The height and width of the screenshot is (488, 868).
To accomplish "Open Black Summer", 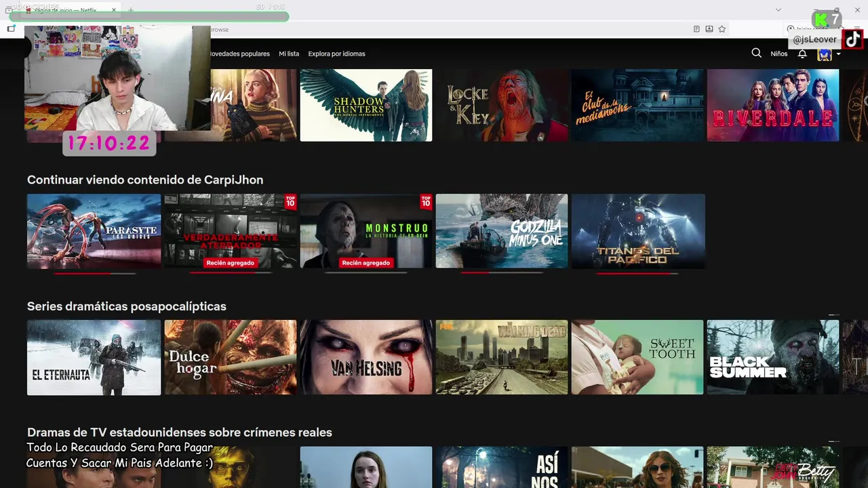I will [773, 357].
